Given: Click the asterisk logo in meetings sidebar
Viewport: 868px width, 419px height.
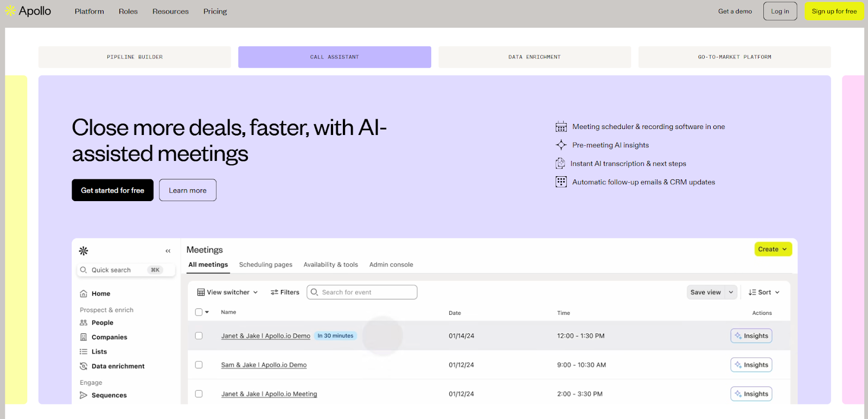Looking at the screenshot, I should point(84,251).
